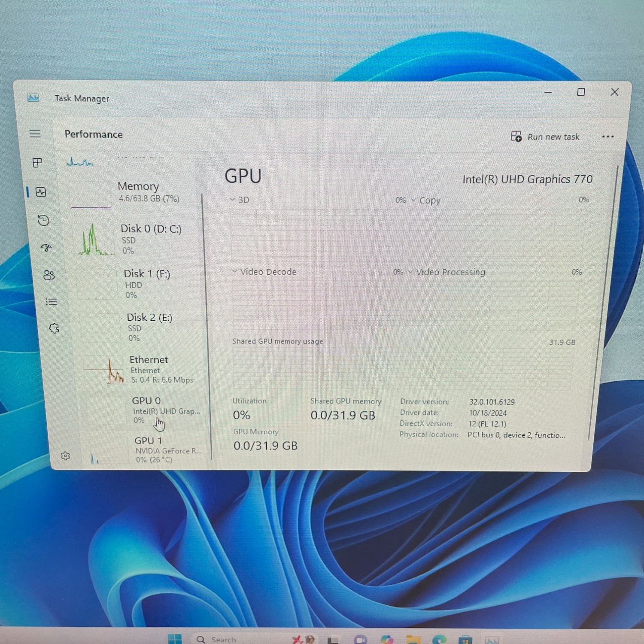Select GPU 0 Intel UHD Graphics entry
This screenshot has height=644, width=644.
[x=147, y=410]
